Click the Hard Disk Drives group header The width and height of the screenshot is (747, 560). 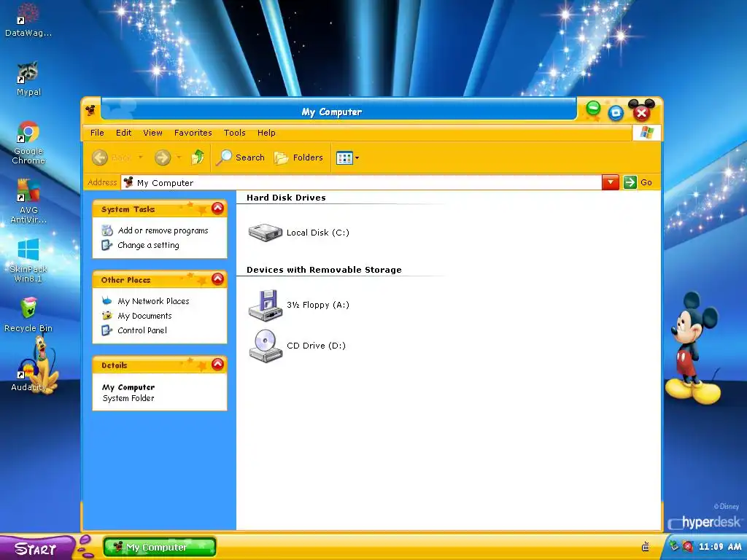[286, 198]
